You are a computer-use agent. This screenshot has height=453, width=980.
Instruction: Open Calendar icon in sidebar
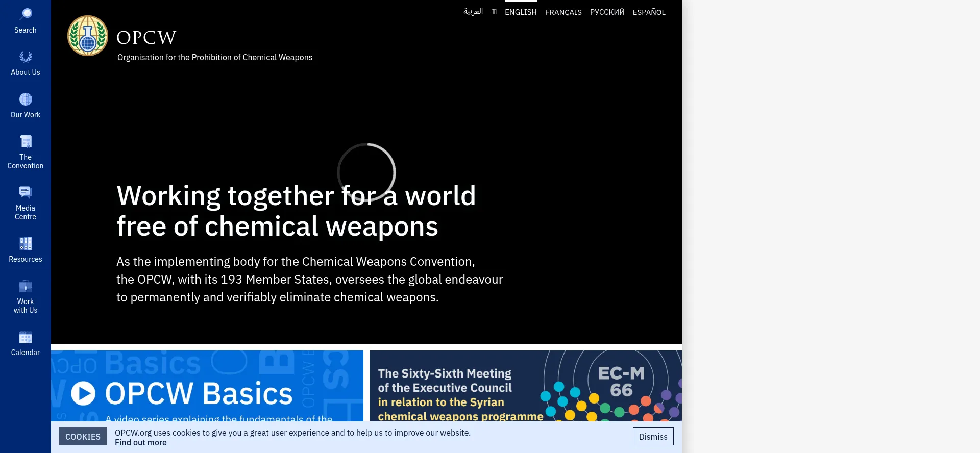point(26,337)
